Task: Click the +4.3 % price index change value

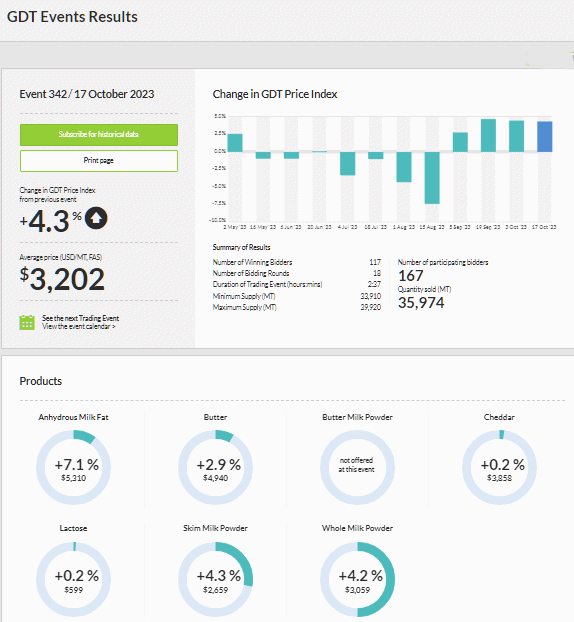Action: point(51,221)
